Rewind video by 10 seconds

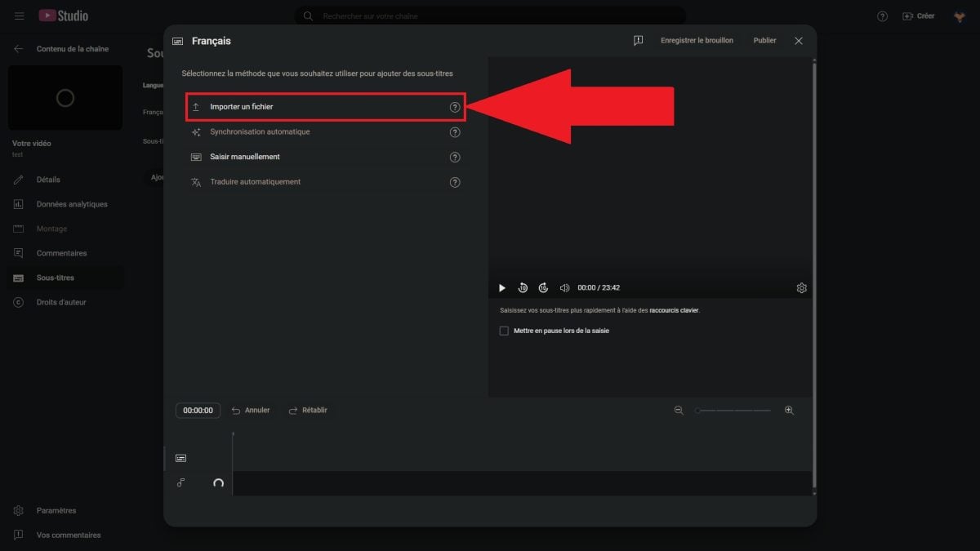(523, 288)
